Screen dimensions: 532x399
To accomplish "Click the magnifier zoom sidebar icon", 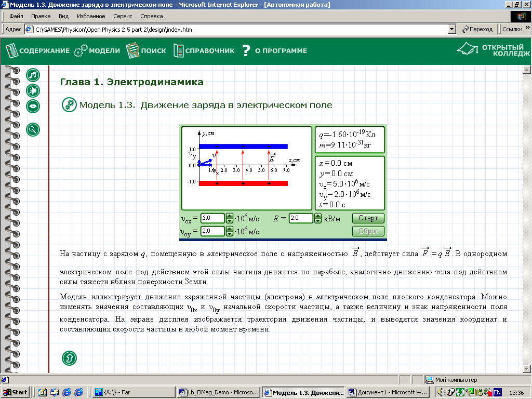I will [33, 129].
